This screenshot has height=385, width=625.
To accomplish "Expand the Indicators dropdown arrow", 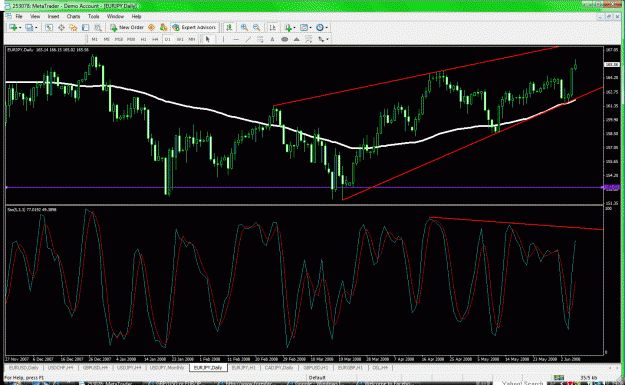I will click(294, 28).
